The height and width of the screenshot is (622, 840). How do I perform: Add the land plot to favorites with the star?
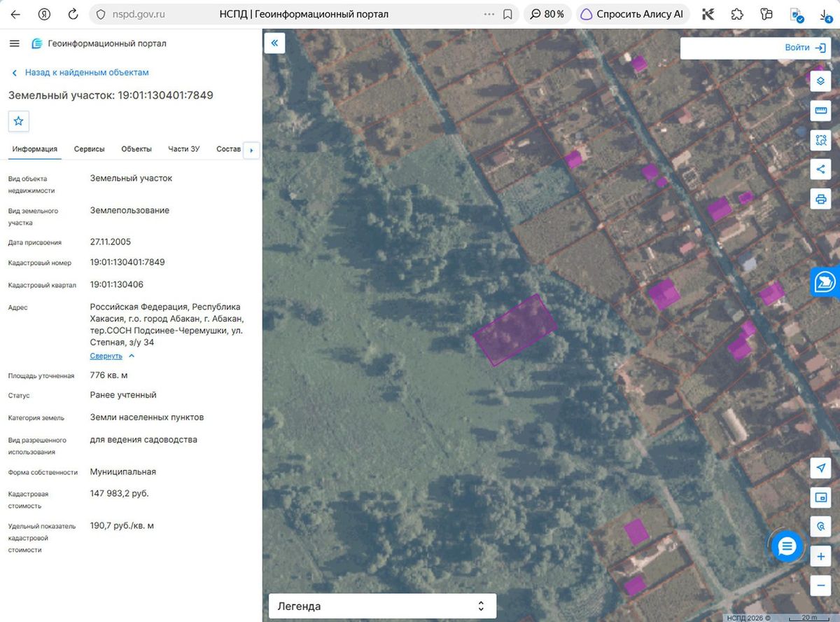pos(19,121)
